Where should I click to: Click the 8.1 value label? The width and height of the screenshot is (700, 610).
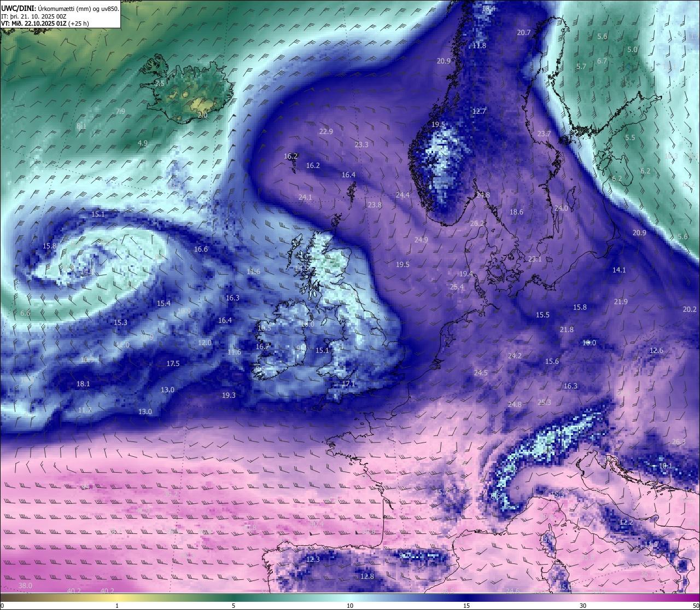click(81, 126)
